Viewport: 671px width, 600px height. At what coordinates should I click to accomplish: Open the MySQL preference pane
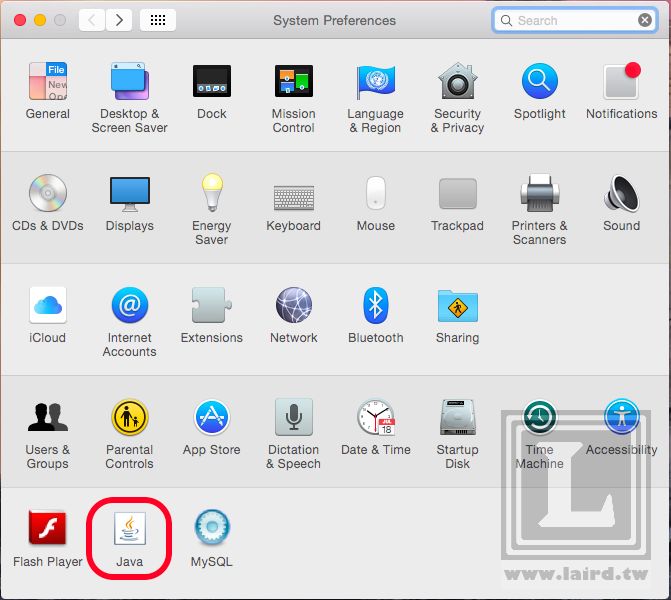(212, 528)
